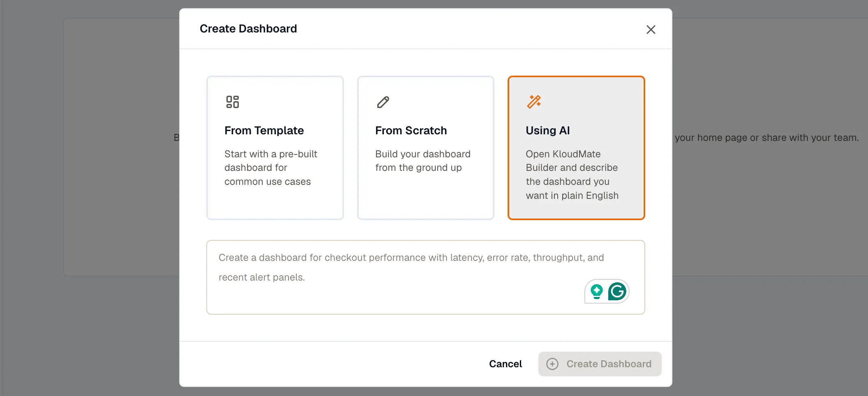Choose the From Scratch option heading
868x396 pixels.
pyautogui.click(x=411, y=131)
